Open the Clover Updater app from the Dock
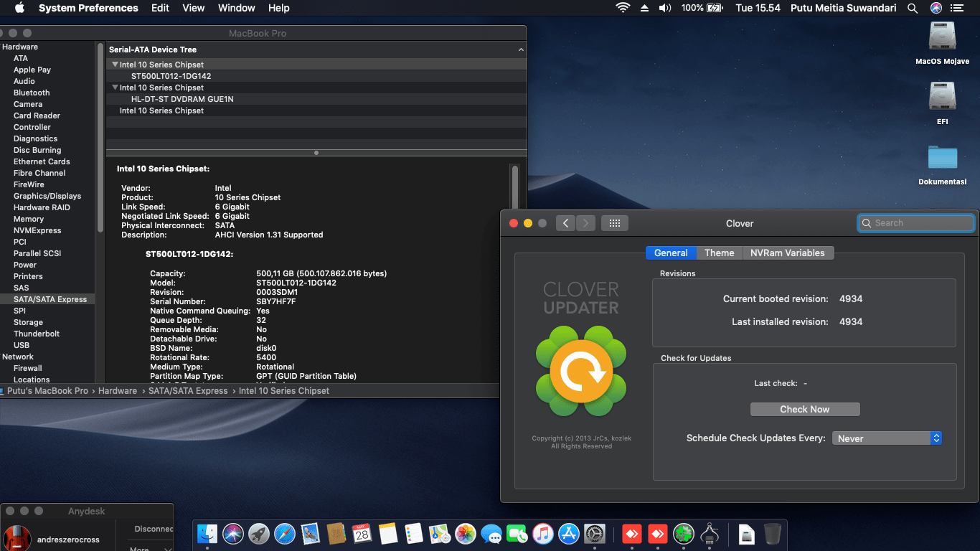The width and height of the screenshot is (980, 551). [x=683, y=534]
